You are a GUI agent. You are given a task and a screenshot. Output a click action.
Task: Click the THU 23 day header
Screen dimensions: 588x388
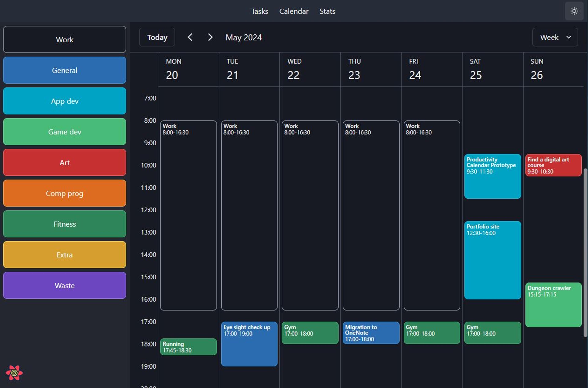[x=371, y=69]
